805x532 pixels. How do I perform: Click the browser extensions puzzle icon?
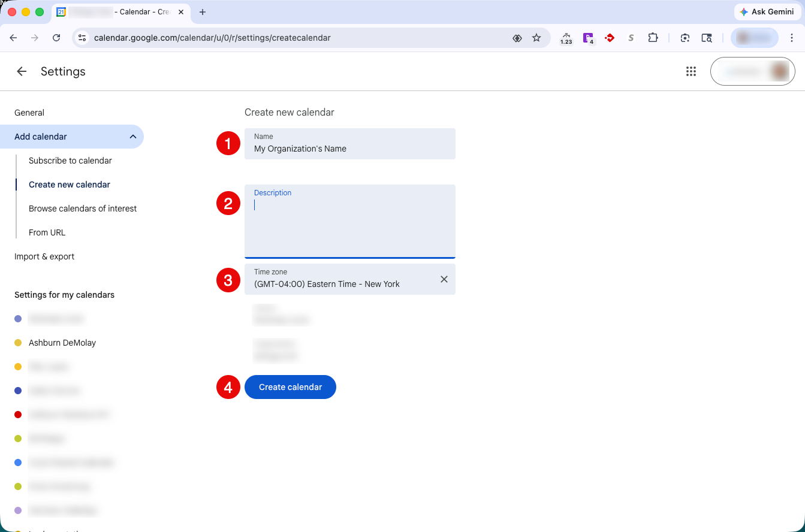(x=653, y=37)
